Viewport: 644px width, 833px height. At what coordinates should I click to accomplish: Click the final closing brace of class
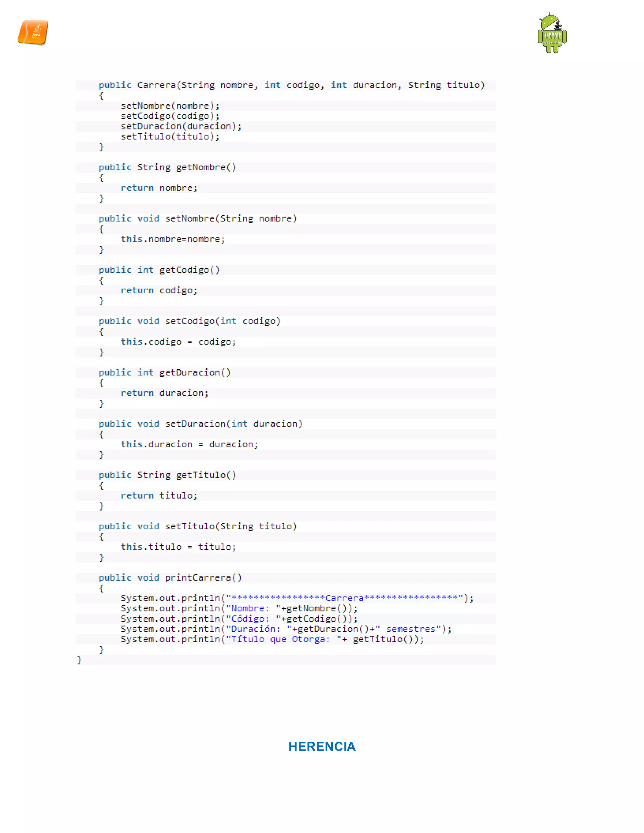(79, 660)
